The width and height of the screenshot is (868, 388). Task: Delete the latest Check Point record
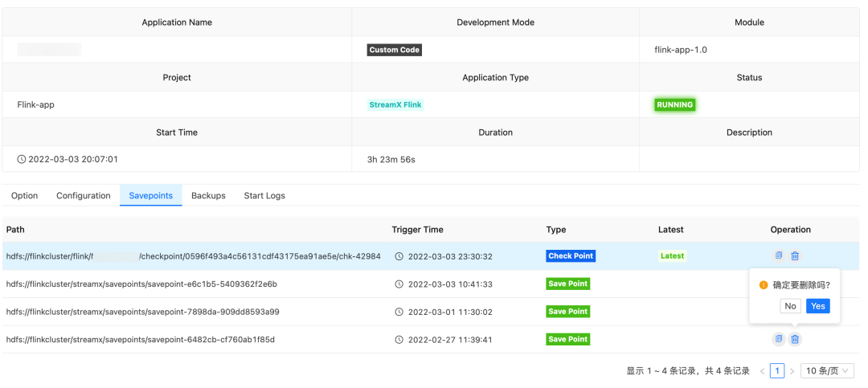coord(795,256)
